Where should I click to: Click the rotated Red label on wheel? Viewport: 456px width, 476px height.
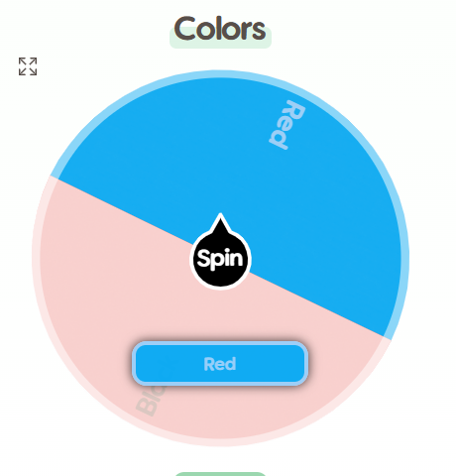coord(286,125)
